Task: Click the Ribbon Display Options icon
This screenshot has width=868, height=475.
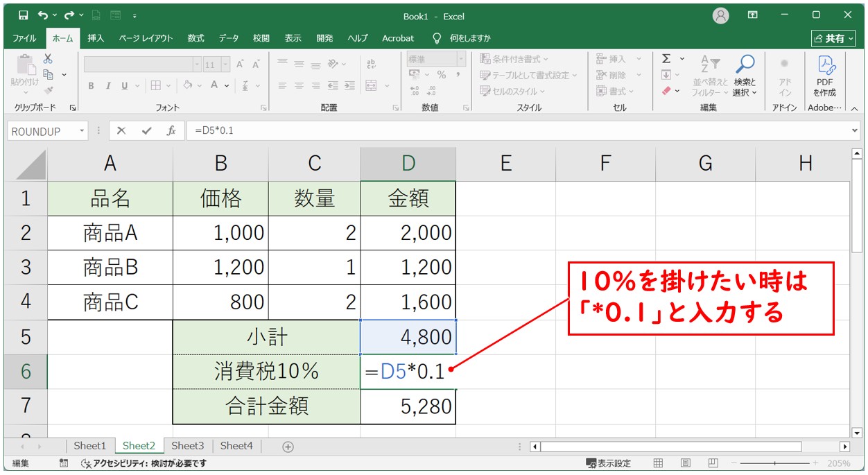Action: (x=753, y=15)
